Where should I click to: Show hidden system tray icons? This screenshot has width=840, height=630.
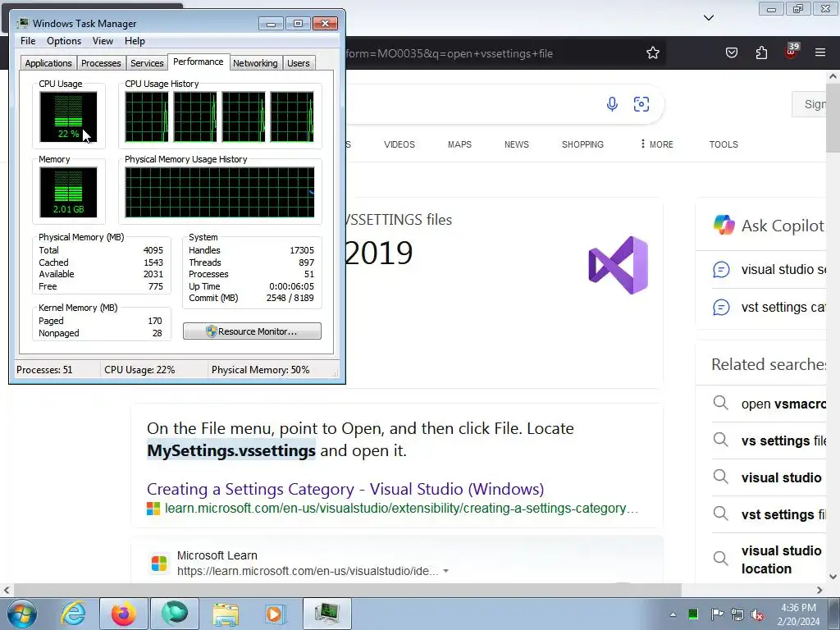673,614
